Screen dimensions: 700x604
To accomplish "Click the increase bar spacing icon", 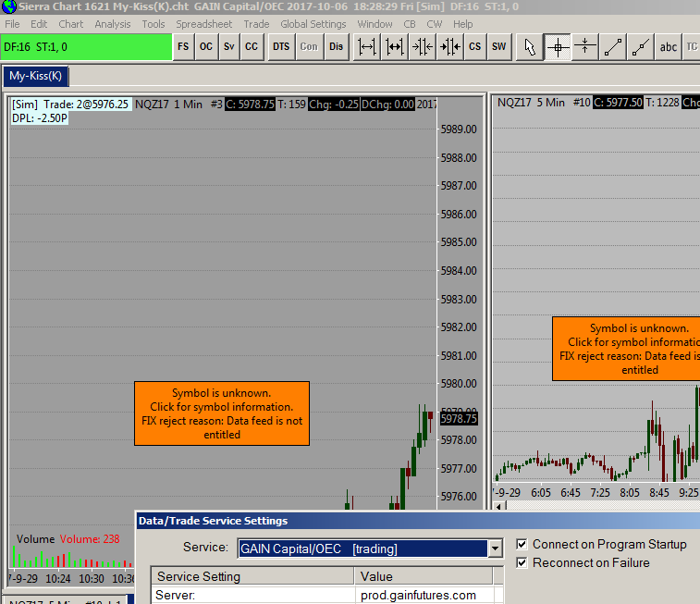I will point(367,47).
